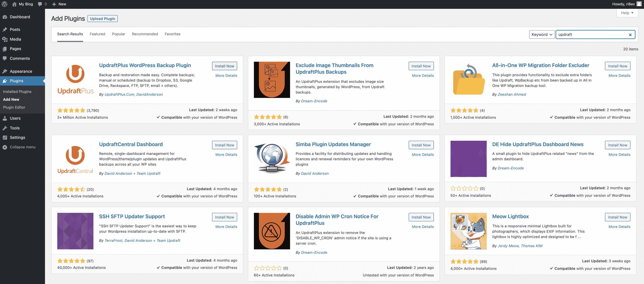Open the Exclude Image Thumbnails From UpdraftPlus Backups title
Viewport: 644px width, 284px height.
tap(334, 68)
